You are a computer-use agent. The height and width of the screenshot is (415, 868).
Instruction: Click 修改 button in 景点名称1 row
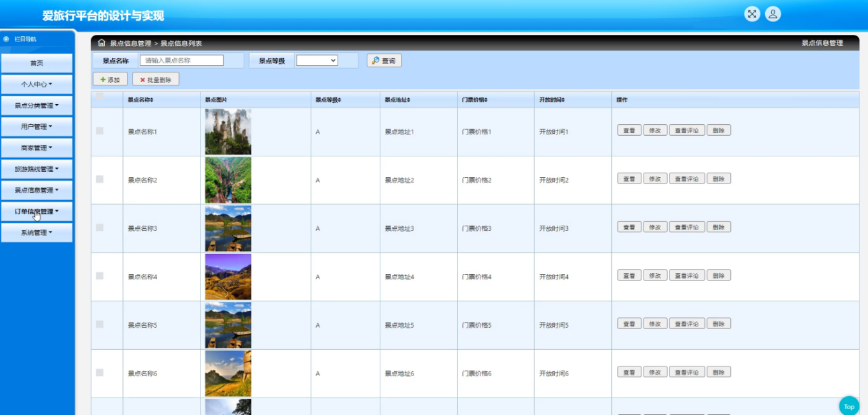[655, 131]
